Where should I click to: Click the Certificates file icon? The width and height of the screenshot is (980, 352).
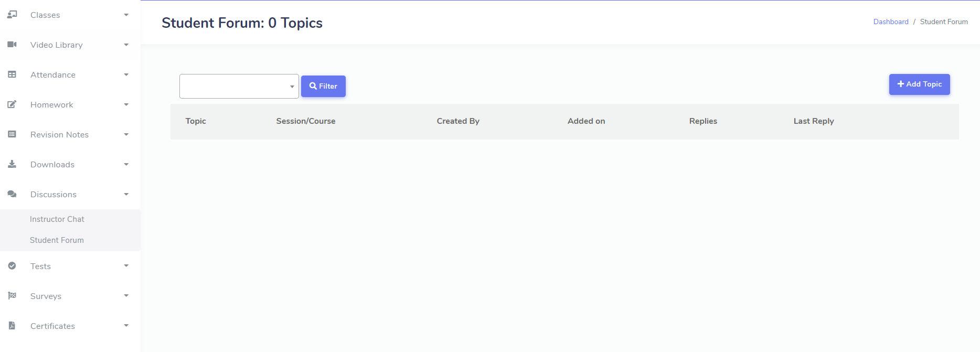coord(12,326)
